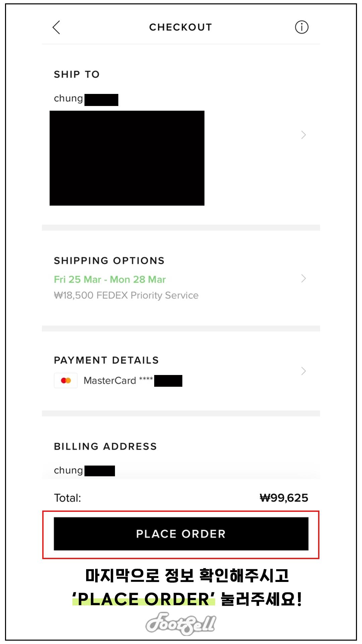Click the SHIP TO section heading
This screenshot has height=644, width=362.
click(x=77, y=74)
